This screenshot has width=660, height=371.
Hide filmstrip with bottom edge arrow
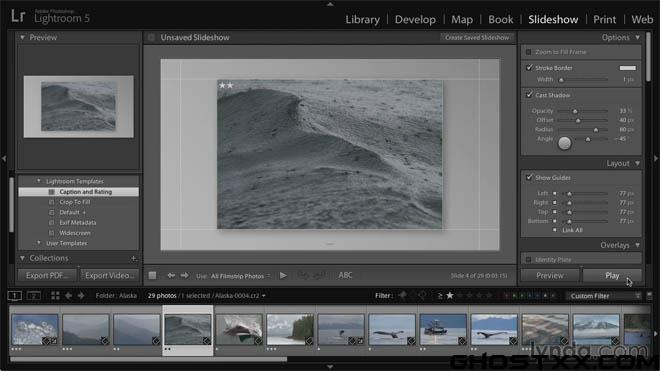tap(330, 367)
